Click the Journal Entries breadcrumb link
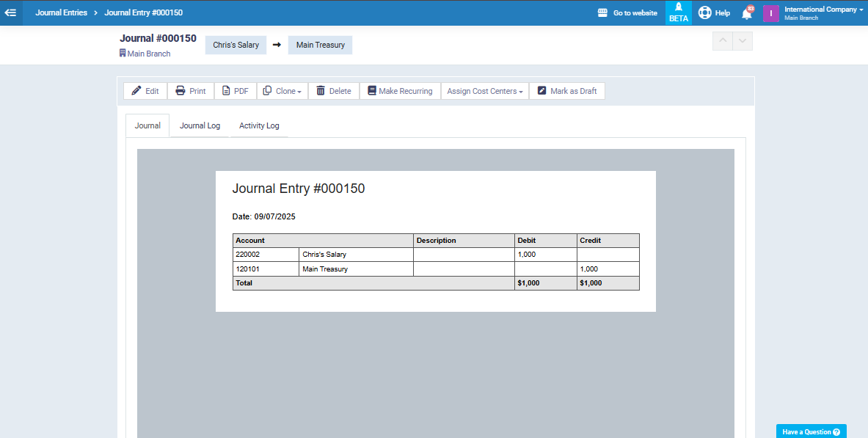Viewport: 868px width, 438px height. click(61, 12)
